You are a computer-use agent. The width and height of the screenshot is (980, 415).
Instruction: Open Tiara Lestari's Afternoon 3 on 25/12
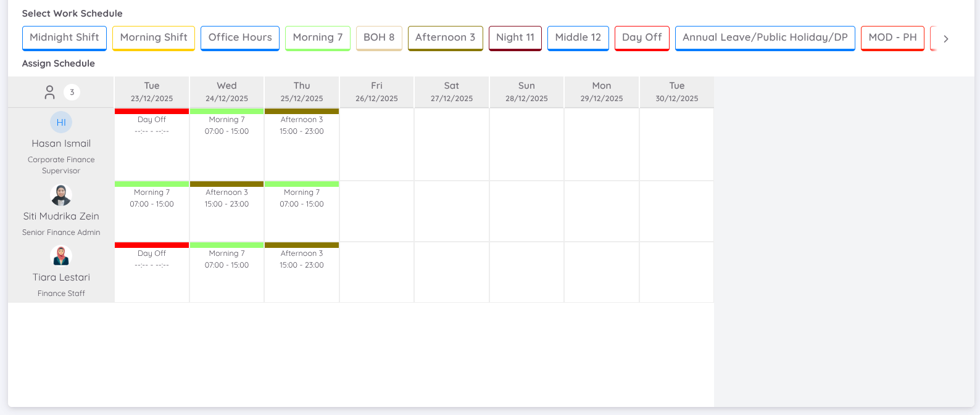click(x=302, y=272)
